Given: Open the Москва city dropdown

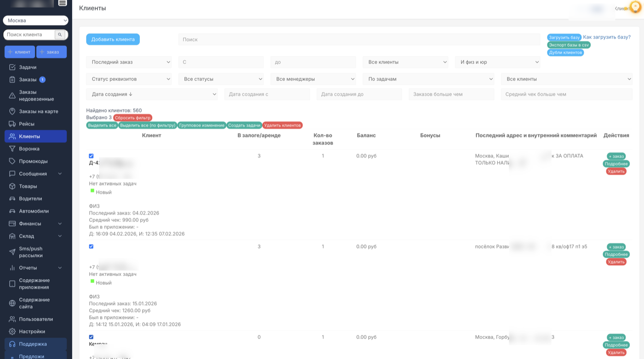Looking at the screenshot, I should pos(35,20).
